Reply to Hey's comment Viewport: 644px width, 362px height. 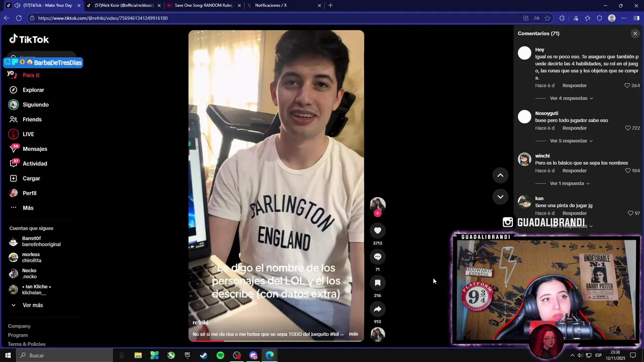click(x=575, y=85)
